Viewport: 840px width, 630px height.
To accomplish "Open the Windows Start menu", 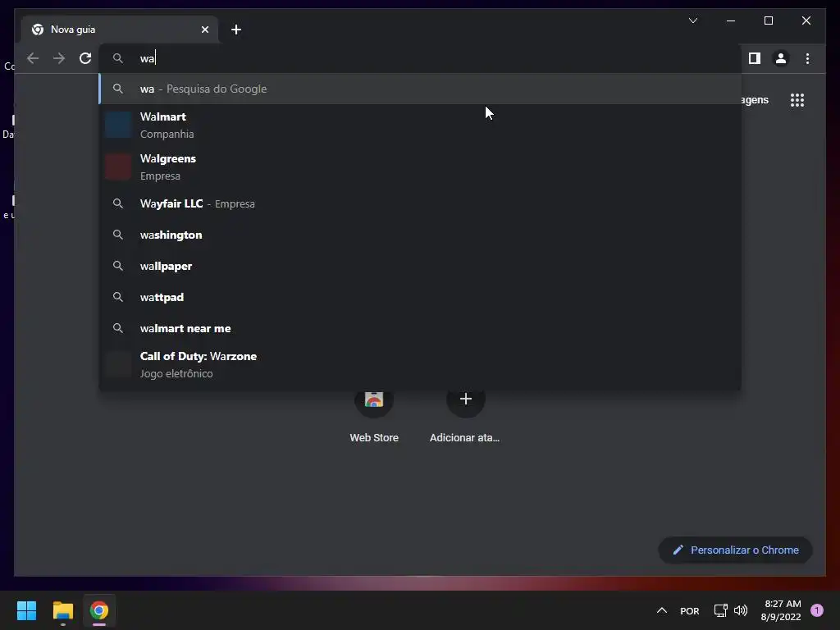I will [26, 610].
